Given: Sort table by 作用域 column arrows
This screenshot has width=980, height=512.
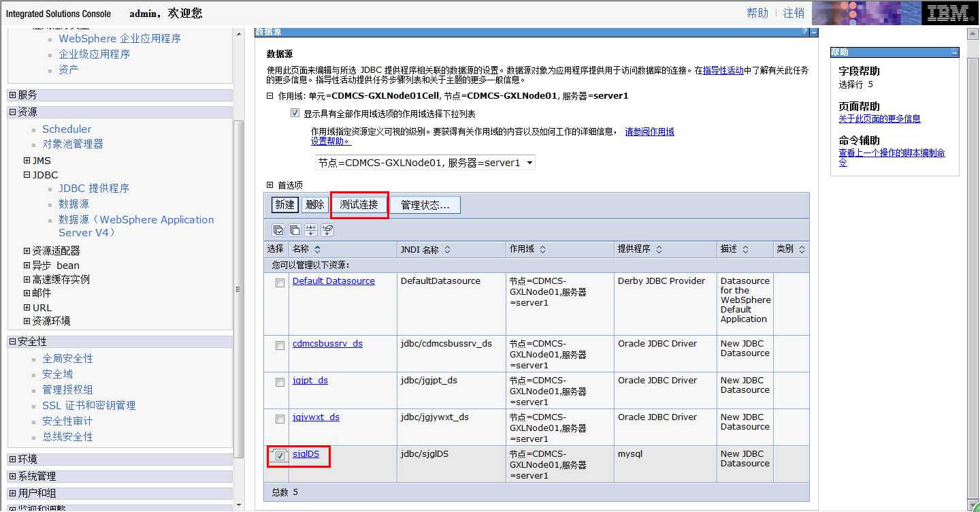Looking at the screenshot, I should [542, 249].
